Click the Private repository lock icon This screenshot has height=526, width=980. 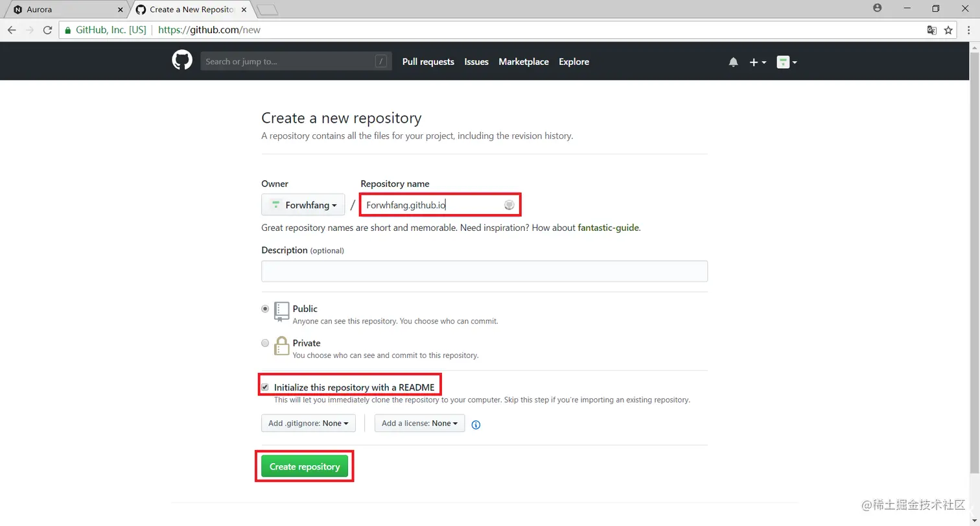pos(281,346)
